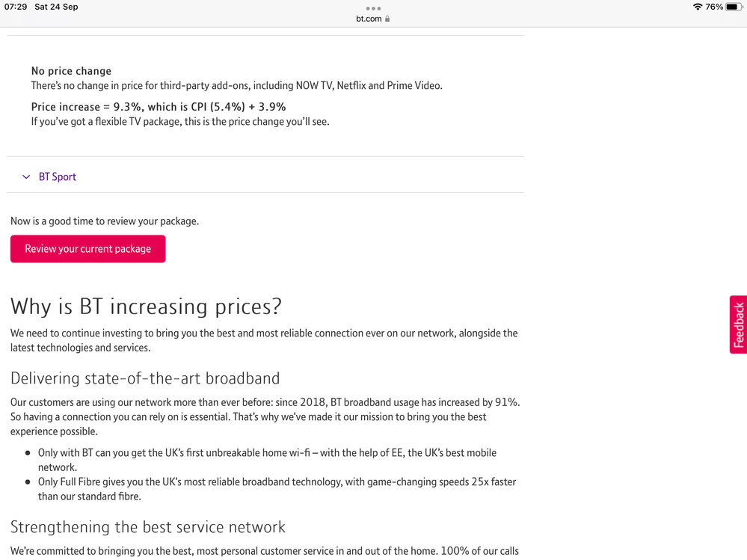Click the Delivering state-of-the-art broadband heading

coord(145,378)
